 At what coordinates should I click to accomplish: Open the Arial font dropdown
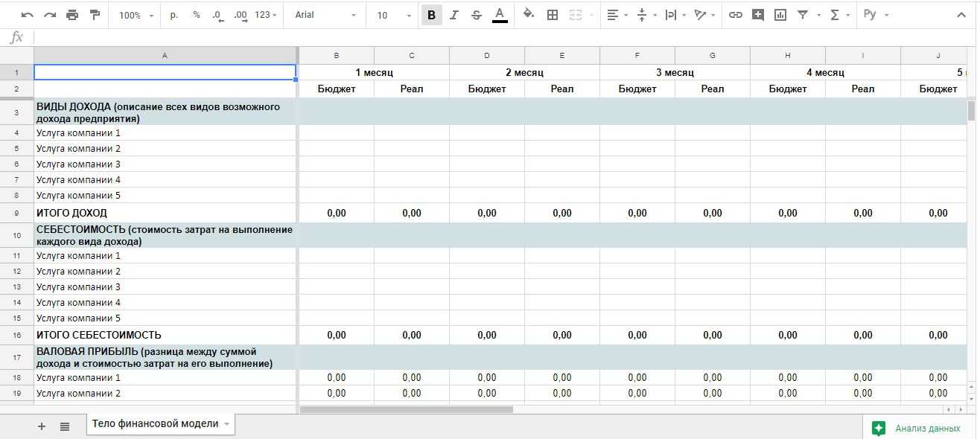click(x=324, y=15)
